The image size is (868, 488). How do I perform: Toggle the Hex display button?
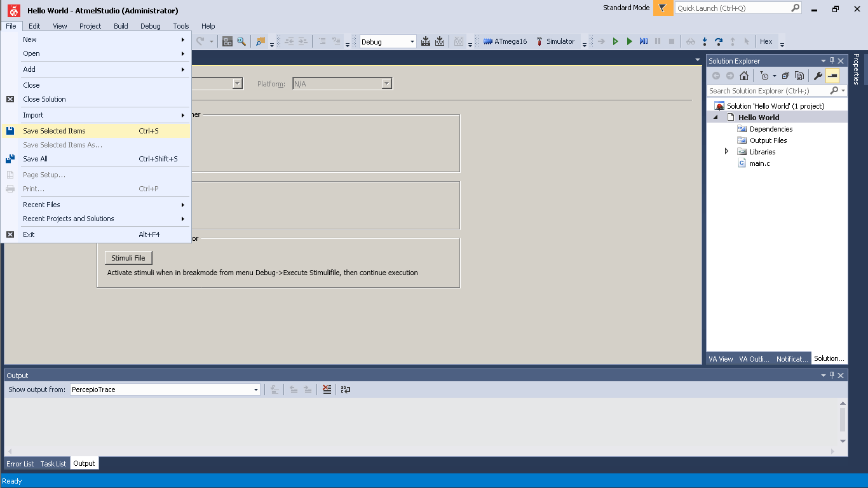(x=766, y=41)
